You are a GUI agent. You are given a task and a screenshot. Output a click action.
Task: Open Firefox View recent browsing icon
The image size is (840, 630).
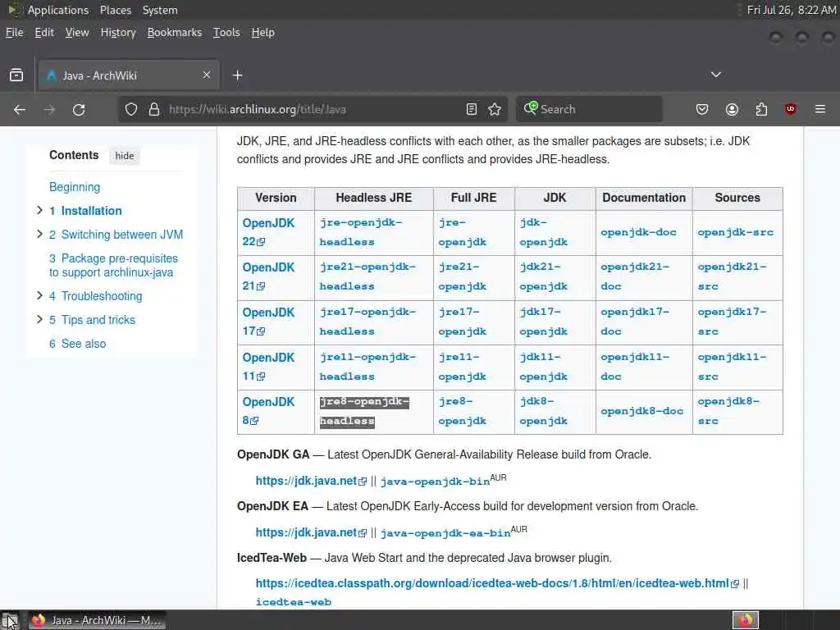click(x=16, y=75)
